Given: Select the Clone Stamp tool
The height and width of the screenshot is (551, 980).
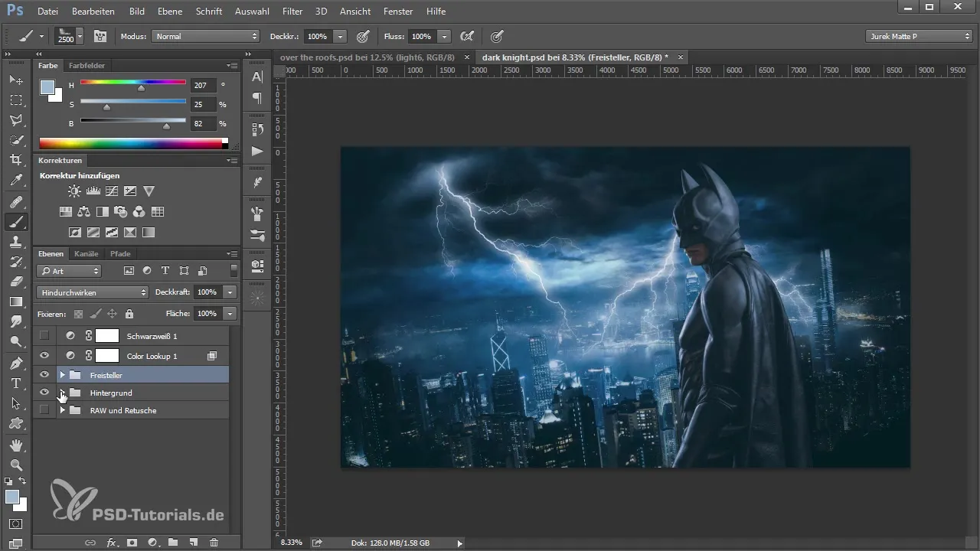Looking at the screenshot, I should coord(15,242).
